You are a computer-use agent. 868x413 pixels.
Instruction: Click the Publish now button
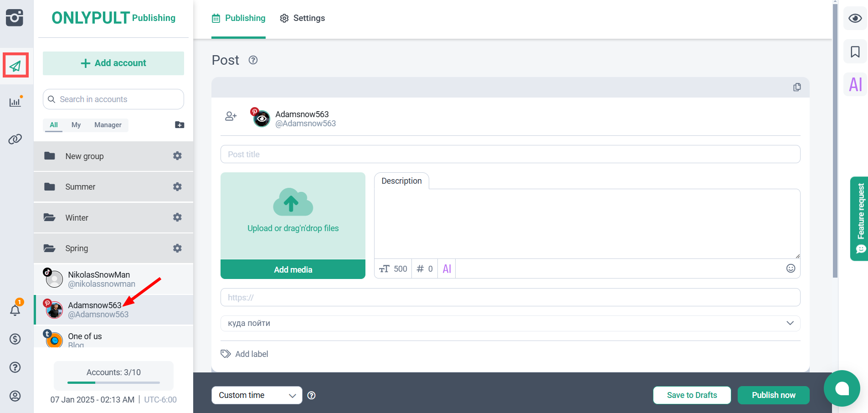[773, 395]
